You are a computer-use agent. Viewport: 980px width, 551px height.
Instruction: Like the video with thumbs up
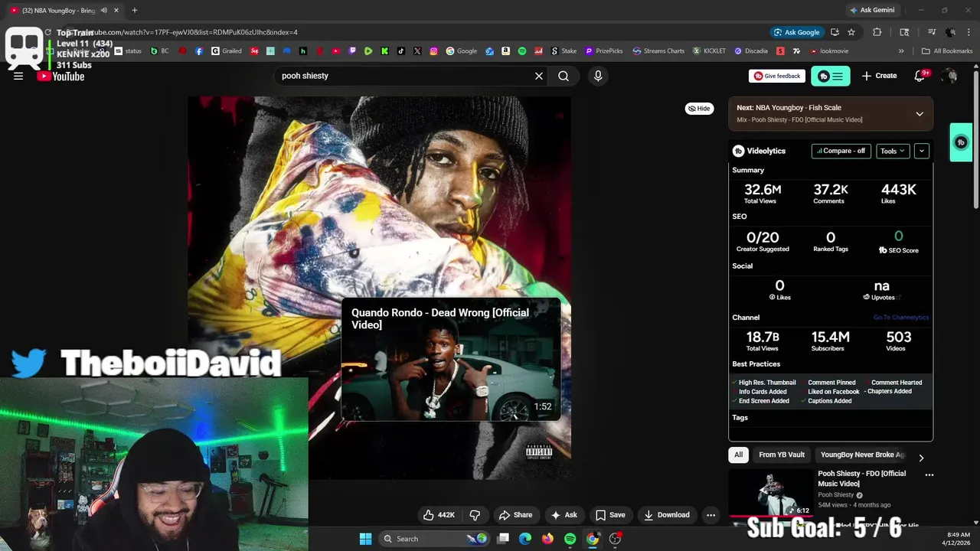click(x=439, y=515)
